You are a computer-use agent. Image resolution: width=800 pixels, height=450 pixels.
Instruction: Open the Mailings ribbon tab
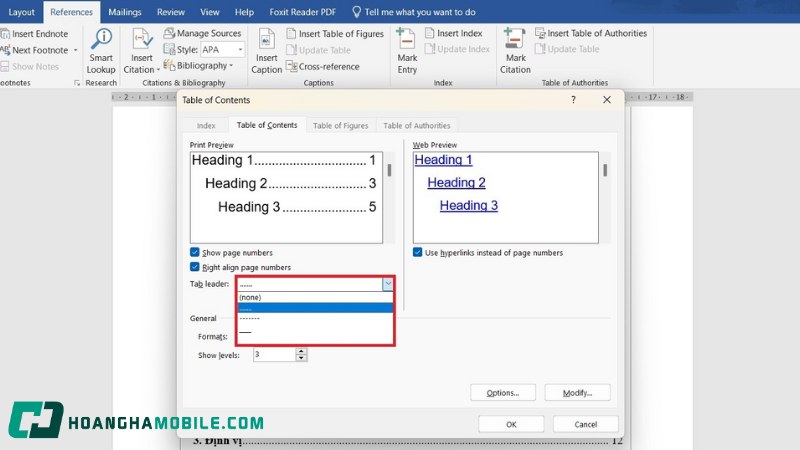point(125,12)
